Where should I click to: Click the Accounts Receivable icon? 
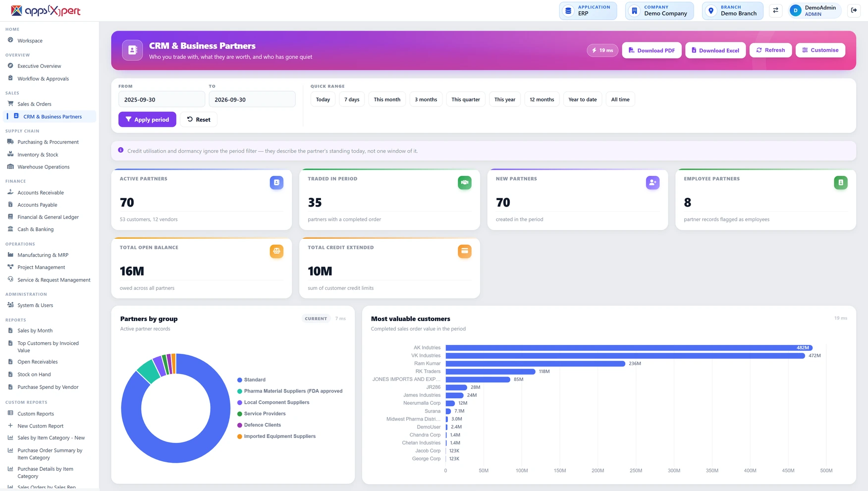point(10,192)
